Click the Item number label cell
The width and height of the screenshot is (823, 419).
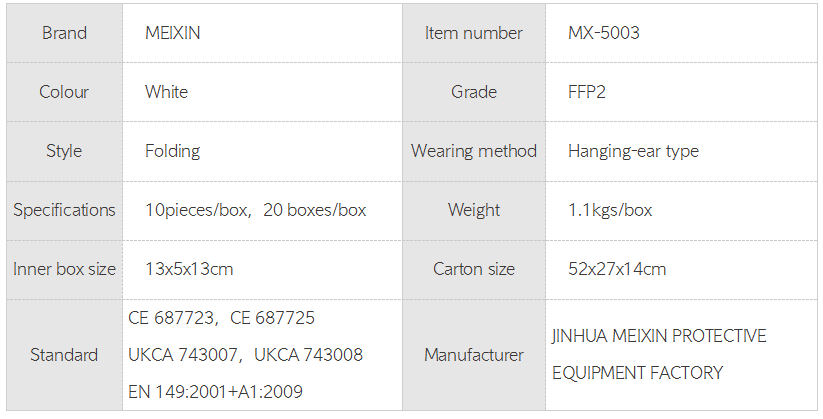click(473, 33)
